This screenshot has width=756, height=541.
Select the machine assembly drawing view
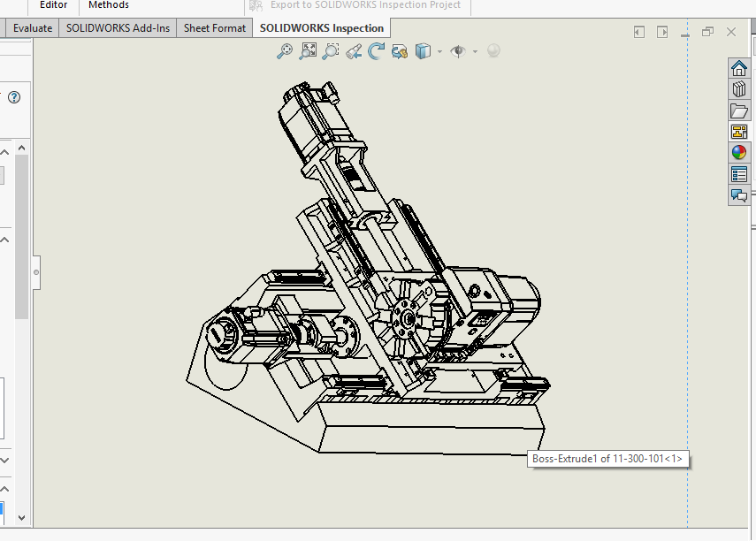368,270
